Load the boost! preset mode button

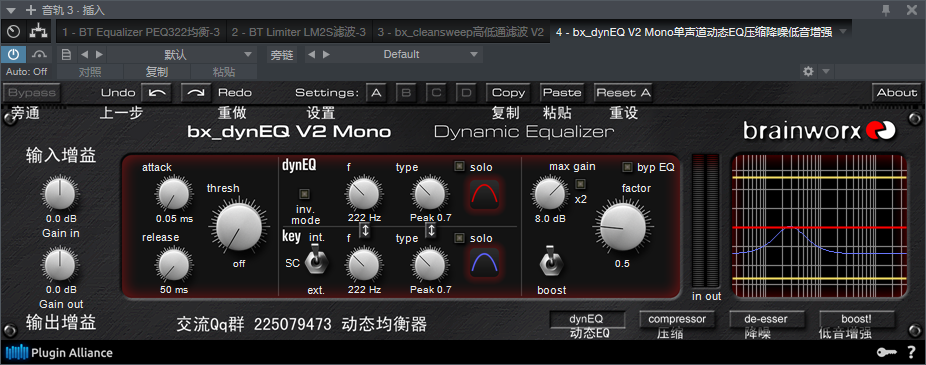coord(856,319)
